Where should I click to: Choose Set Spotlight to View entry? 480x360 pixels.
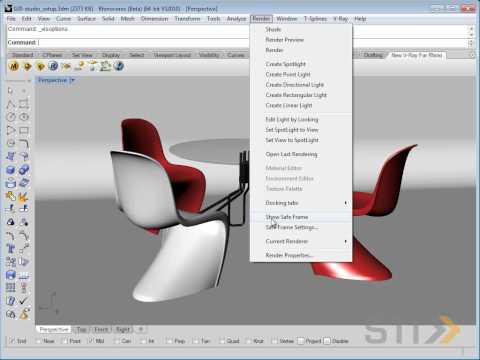(301, 130)
